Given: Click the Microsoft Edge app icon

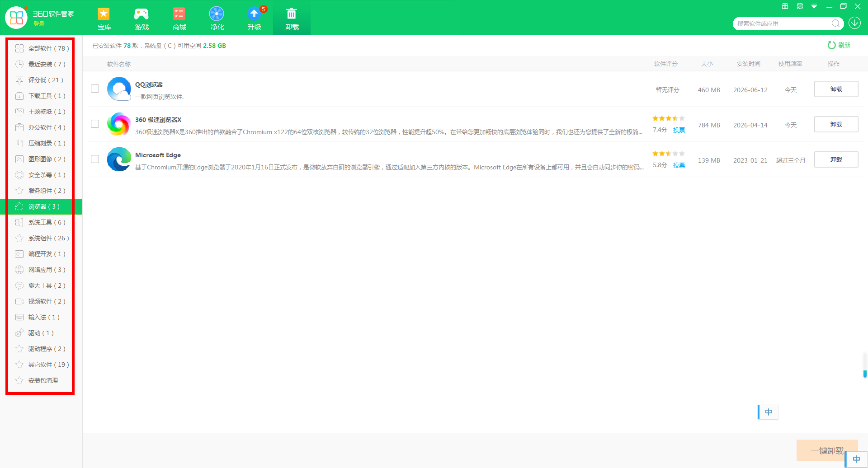Looking at the screenshot, I should pyautogui.click(x=119, y=159).
